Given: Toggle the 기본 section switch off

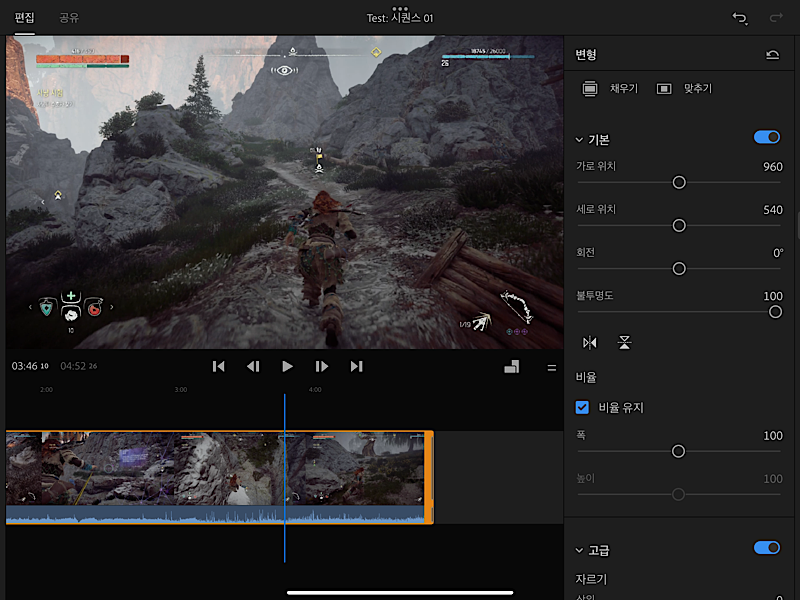Looking at the screenshot, I should tap(767, 137).
